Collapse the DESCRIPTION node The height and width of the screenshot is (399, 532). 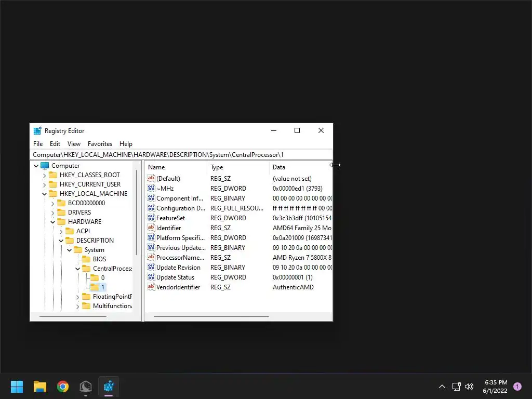click(x=61, y=241)
